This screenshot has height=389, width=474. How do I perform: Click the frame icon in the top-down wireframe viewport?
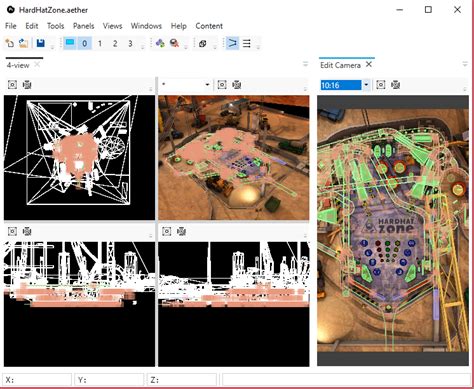click(x=12, y=85)
